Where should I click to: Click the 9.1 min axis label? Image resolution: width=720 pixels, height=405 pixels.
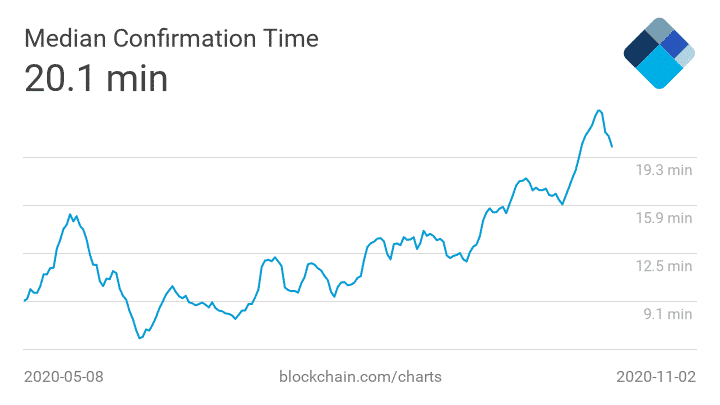click(668, 314)
